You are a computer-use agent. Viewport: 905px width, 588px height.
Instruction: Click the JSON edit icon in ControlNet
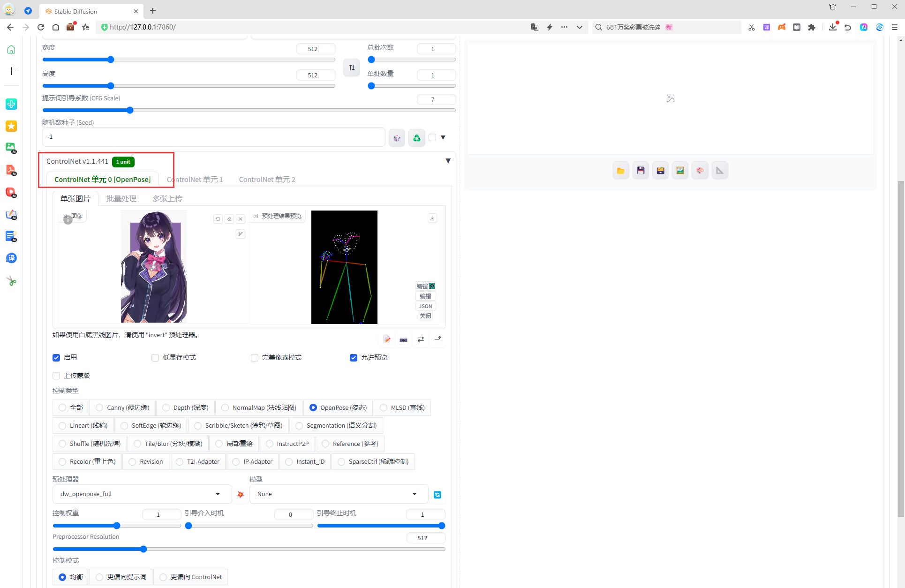tap(425, 307)
